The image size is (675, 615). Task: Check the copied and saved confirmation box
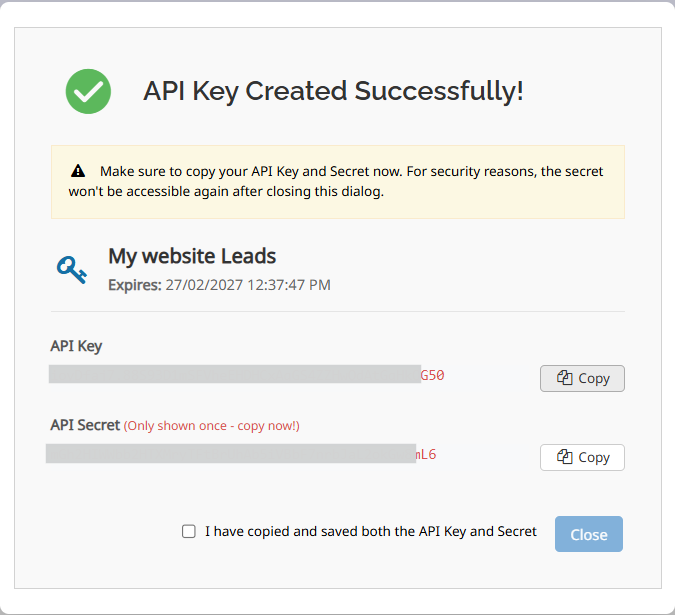189,532
